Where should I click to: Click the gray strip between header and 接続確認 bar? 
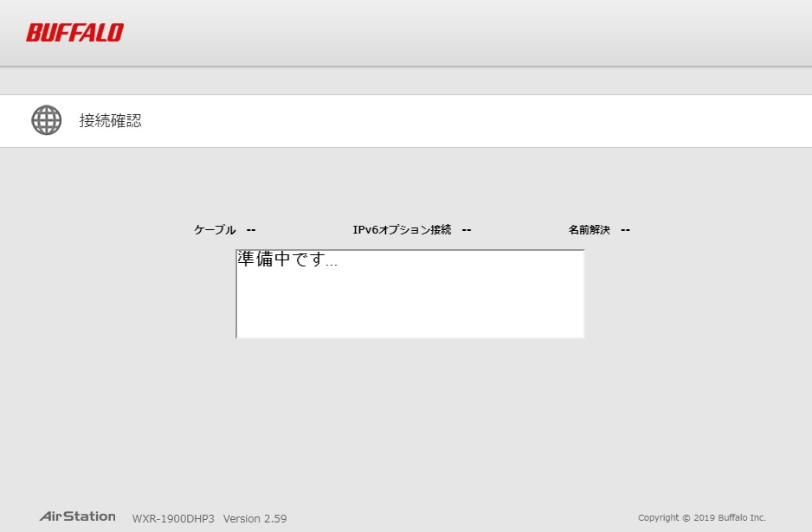406,80
